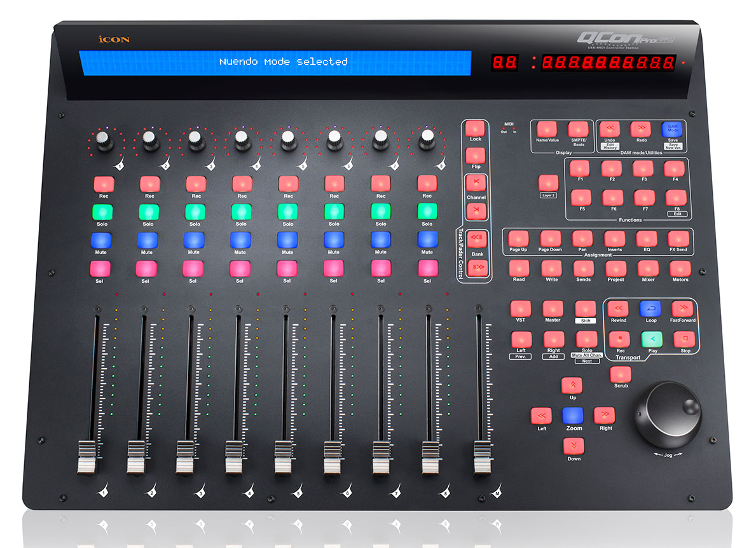The height and width of the screenshot is (548, 756).
Task: Click the blue DAW Mode Save button
Action: [x=672, y=128]
